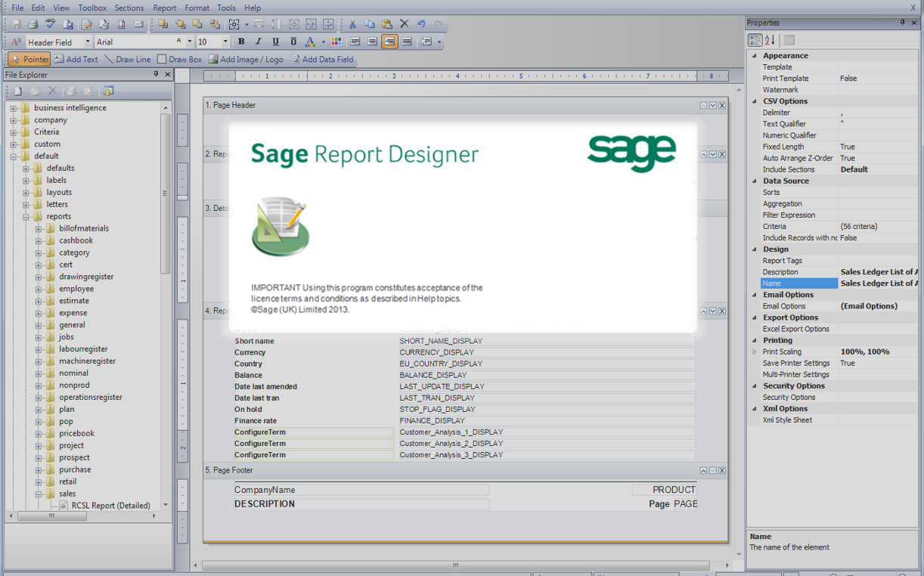This screenshot has width=924, height=576.
Task: Click the Paste clipboard icon
Action: point(387,24)
